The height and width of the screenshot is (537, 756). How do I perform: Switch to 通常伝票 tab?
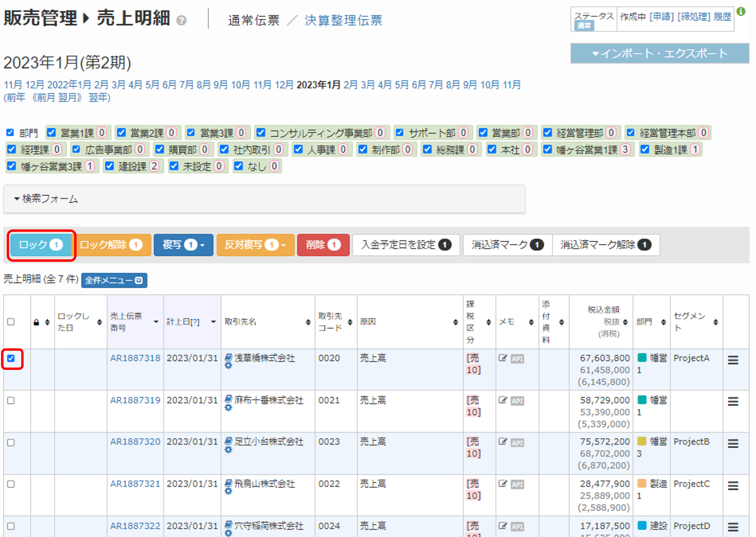click(x=254, y=20)
